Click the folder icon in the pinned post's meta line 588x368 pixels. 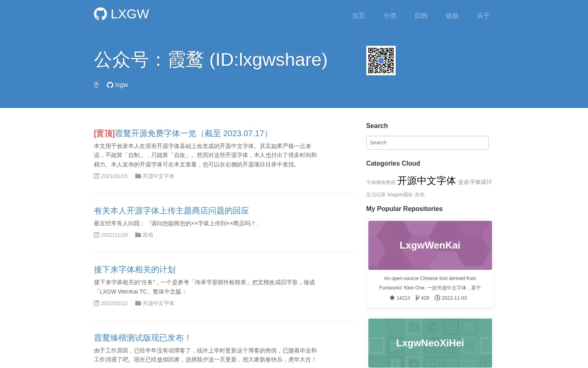pyautogui.click(x=138, y=176)
